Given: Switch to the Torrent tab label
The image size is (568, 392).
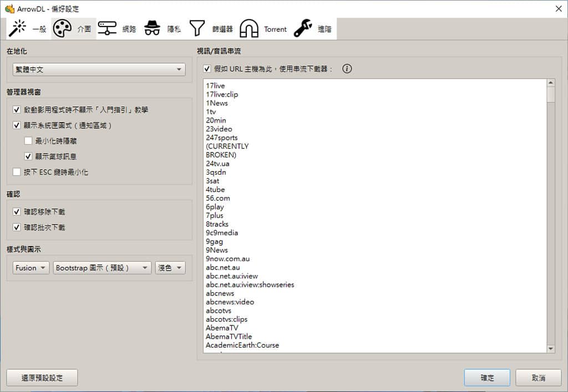Looking at the screenshot, I should click(x=275, y=29).
